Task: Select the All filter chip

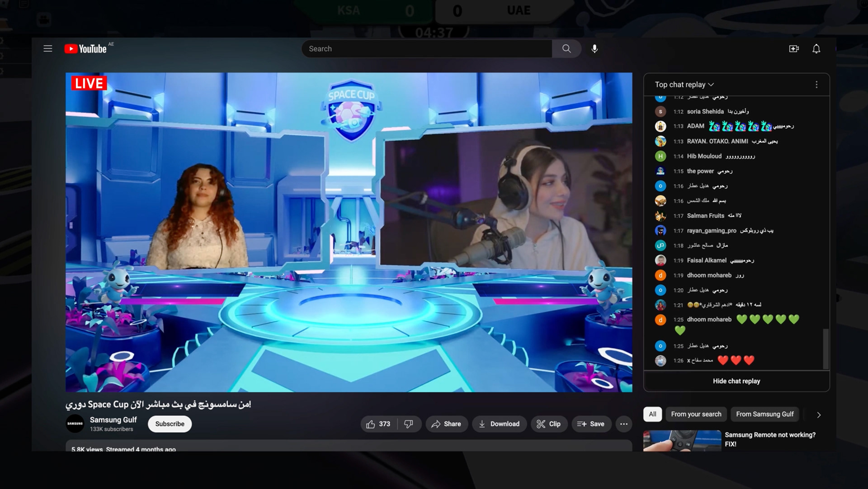Action: 652,414
